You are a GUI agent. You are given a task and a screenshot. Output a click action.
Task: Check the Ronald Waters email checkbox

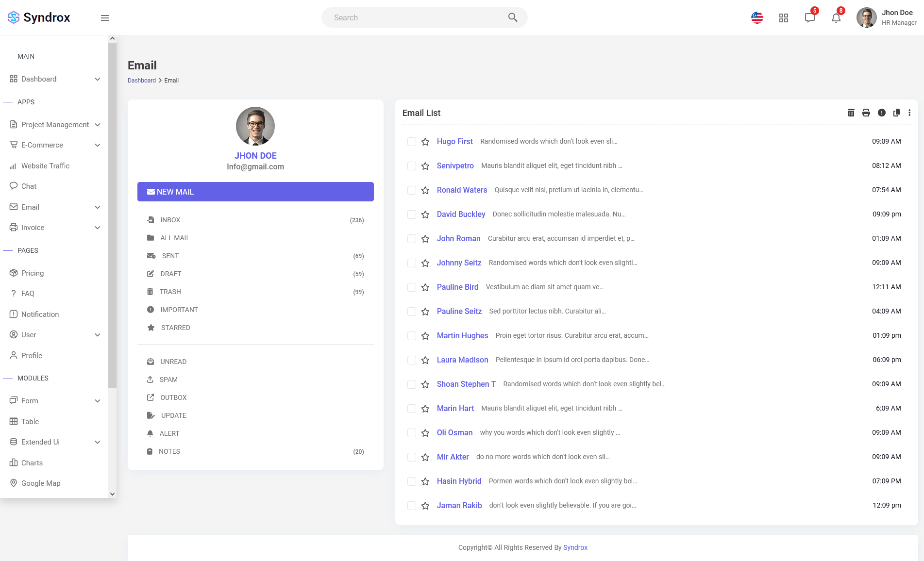pyautogui.click(x=412, y=190)
